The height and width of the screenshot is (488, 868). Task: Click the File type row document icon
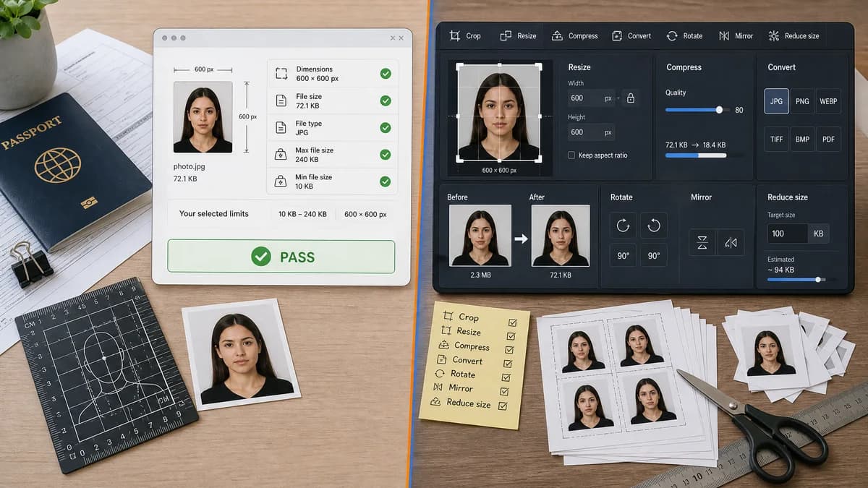[281, 128]
